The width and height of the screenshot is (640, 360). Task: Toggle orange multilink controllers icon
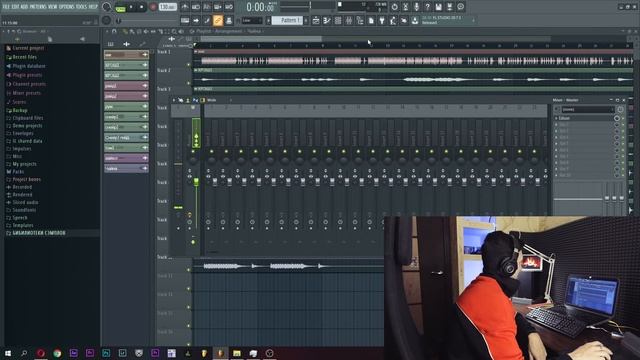click(x=218, y=20)
